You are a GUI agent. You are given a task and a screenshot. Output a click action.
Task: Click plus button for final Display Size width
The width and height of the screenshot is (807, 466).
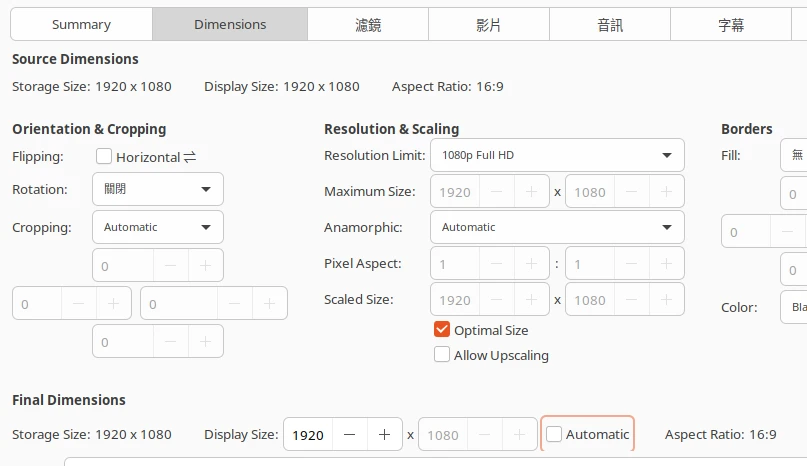click(x=384, y=435)
